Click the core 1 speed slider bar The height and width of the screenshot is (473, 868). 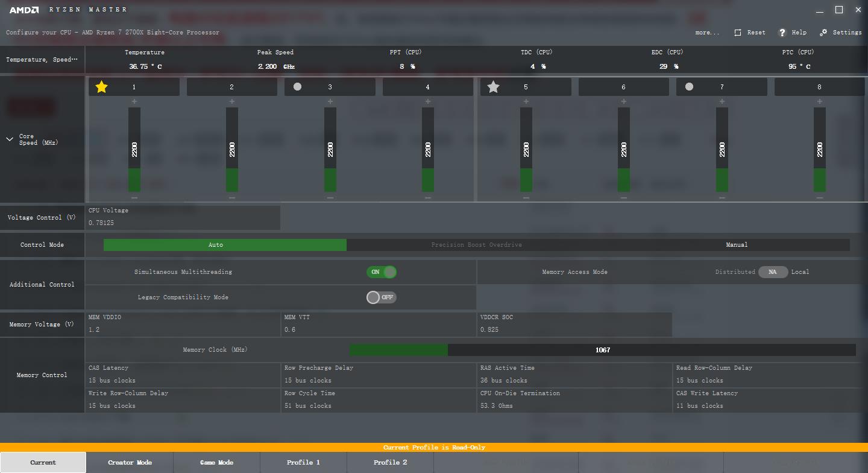click(134, 150)
